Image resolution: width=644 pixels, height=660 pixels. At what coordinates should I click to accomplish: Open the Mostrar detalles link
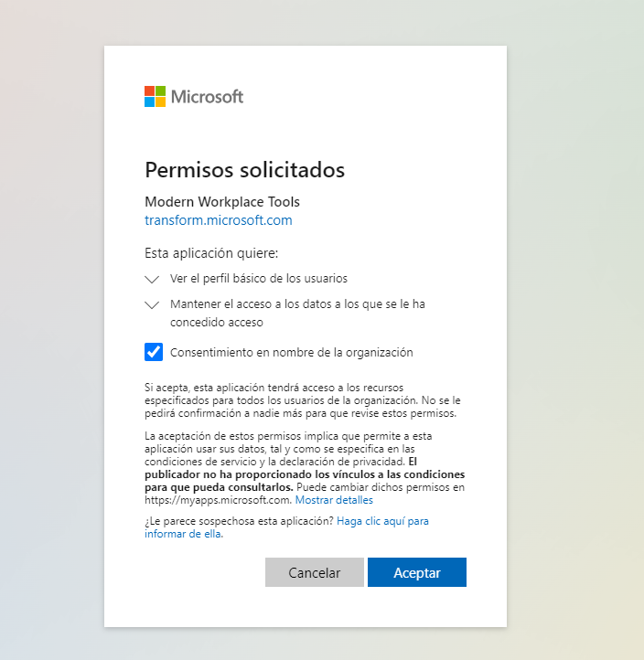(x=334, y=500)
